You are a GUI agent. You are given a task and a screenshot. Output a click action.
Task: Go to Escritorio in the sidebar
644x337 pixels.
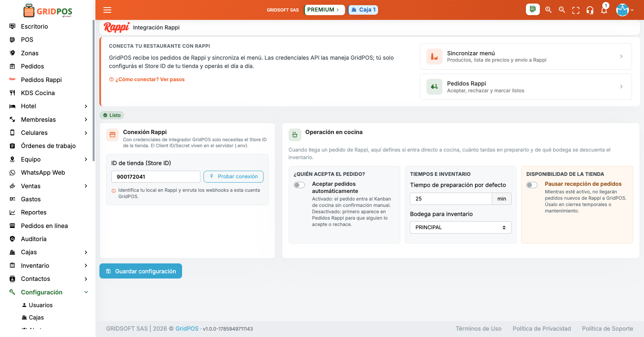34,26
